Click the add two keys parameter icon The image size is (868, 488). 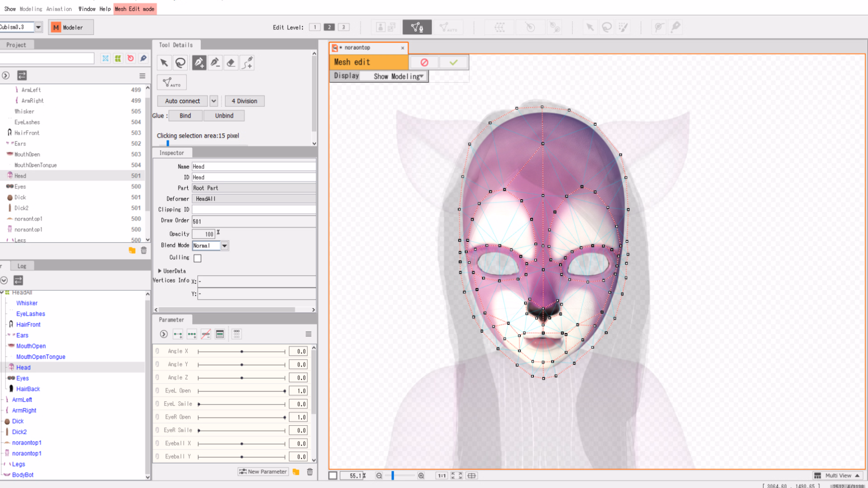pyautogui.click(x=178, y=334)
